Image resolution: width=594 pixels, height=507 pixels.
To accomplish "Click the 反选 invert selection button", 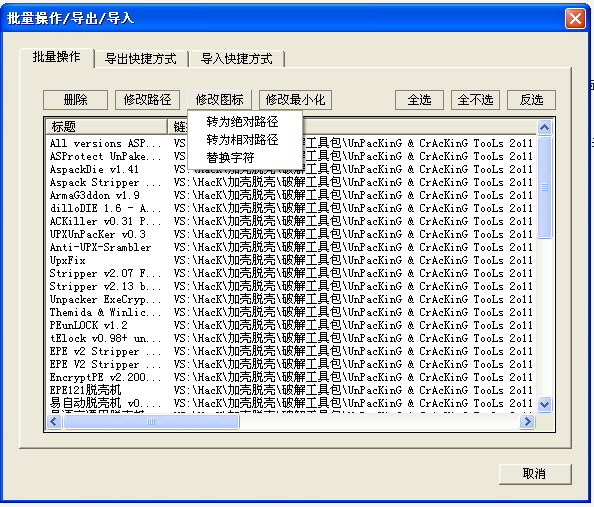I will click(531, 100).
